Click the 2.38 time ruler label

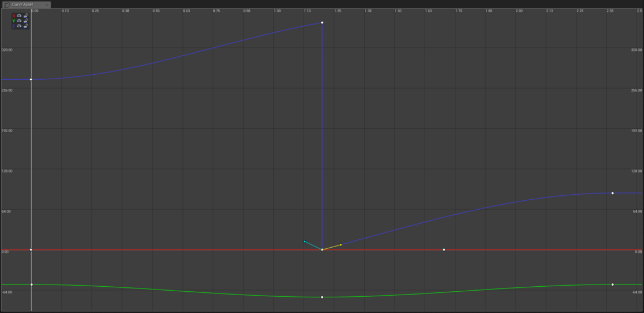(x=610, y=11)
